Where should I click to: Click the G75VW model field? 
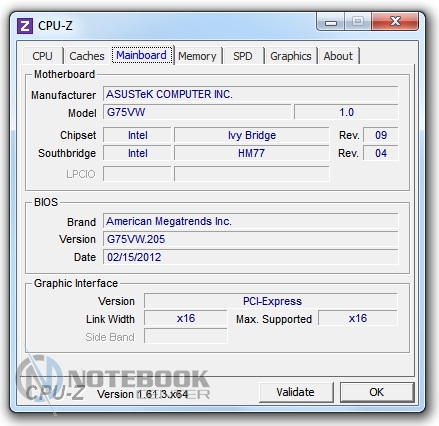point(197,112)
